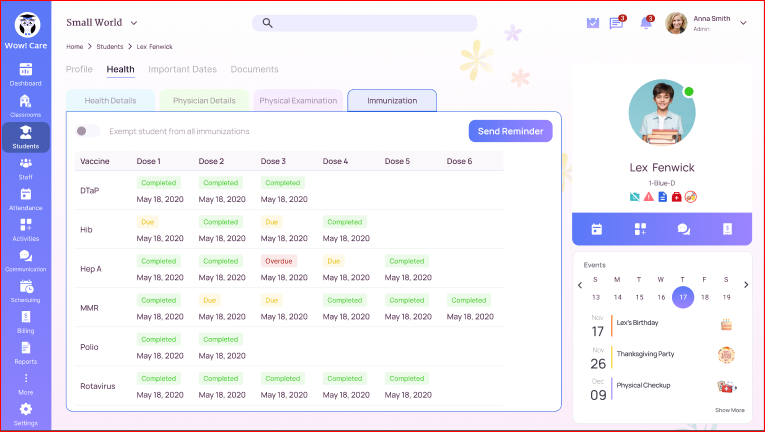The height and width of the screenshot is (432, 765).
Task: Switch to the Important Dates tab
Action: (x=182, y=69)
